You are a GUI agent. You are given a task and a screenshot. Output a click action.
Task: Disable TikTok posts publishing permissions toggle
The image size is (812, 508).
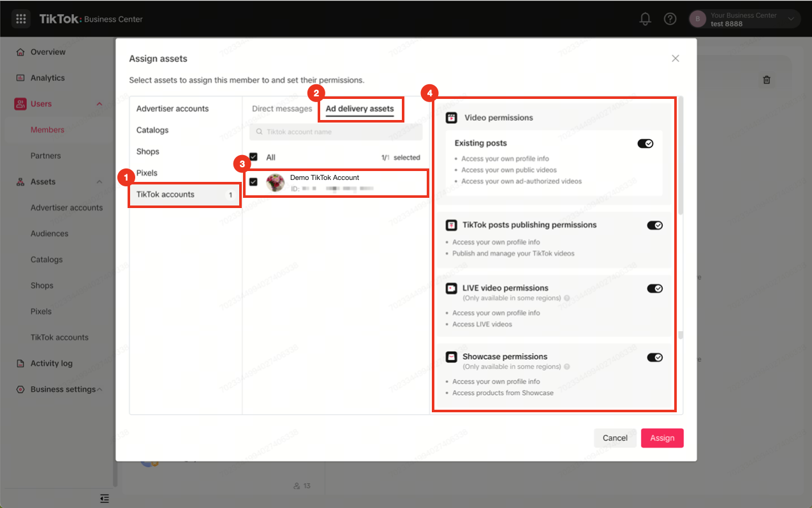654,225
